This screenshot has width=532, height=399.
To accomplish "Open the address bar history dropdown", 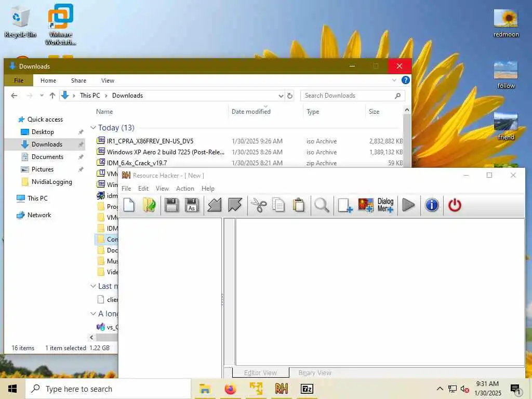I will pos(281,96).
